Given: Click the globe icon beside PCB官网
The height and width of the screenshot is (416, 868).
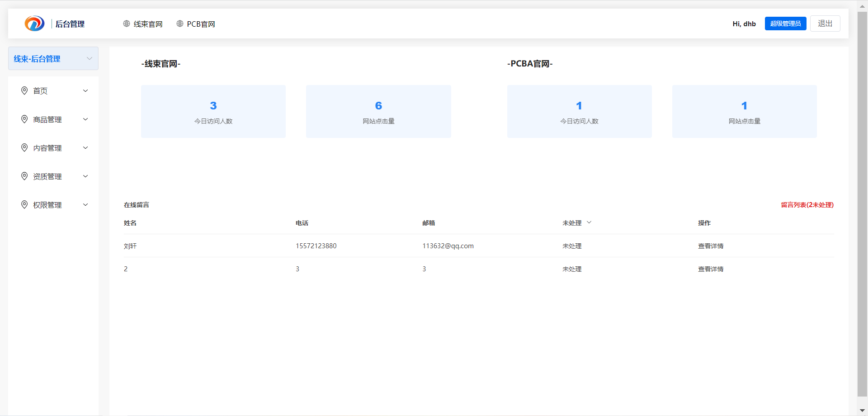Looking at the screenshot, I should pos(180,24).
